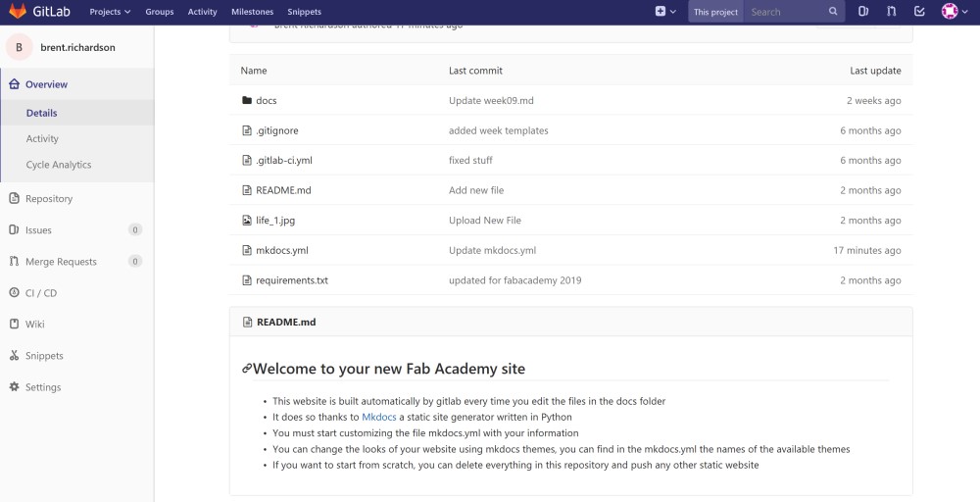Open the user avatar menu
The height and width of the screenshot is (502, 980).
[954, 12]
